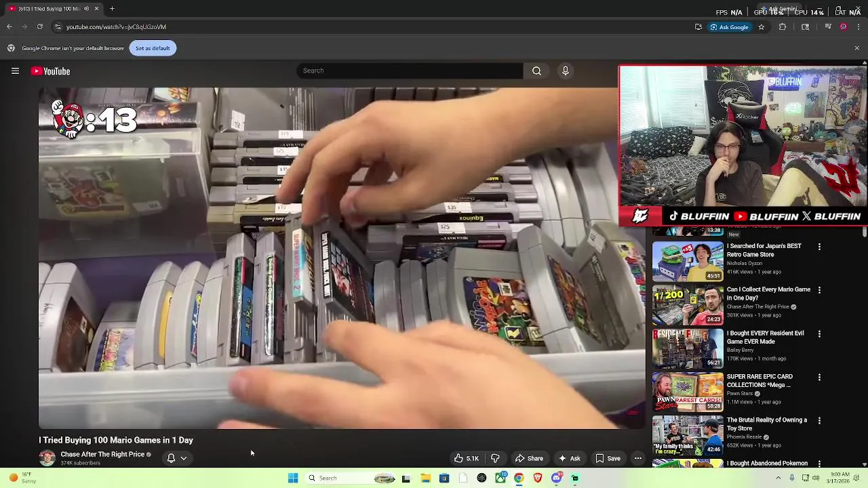The image size is (868, 488).
Task: Open options for Can I Collect Every Mario Game video
Action: (819, 291)
